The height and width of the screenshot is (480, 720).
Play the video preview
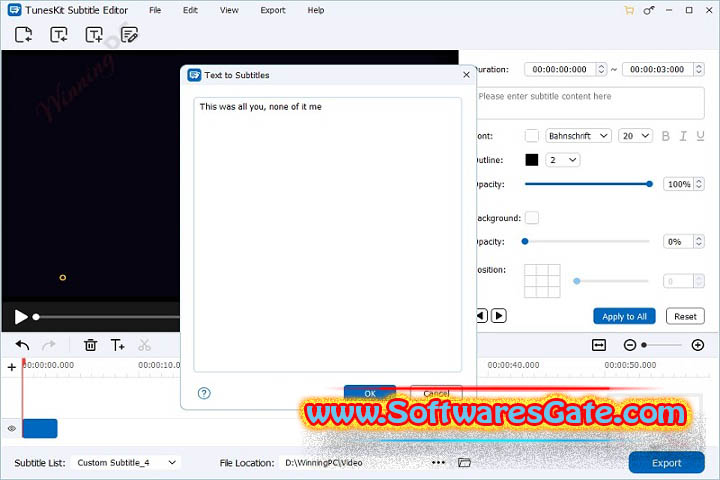(x=20, y=317)
